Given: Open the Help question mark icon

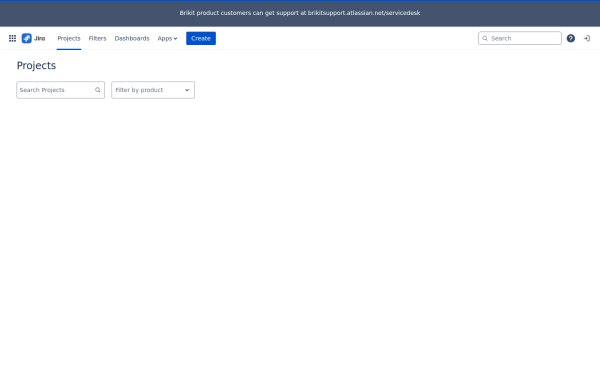Looking at the screenshot, I should 571,38.
